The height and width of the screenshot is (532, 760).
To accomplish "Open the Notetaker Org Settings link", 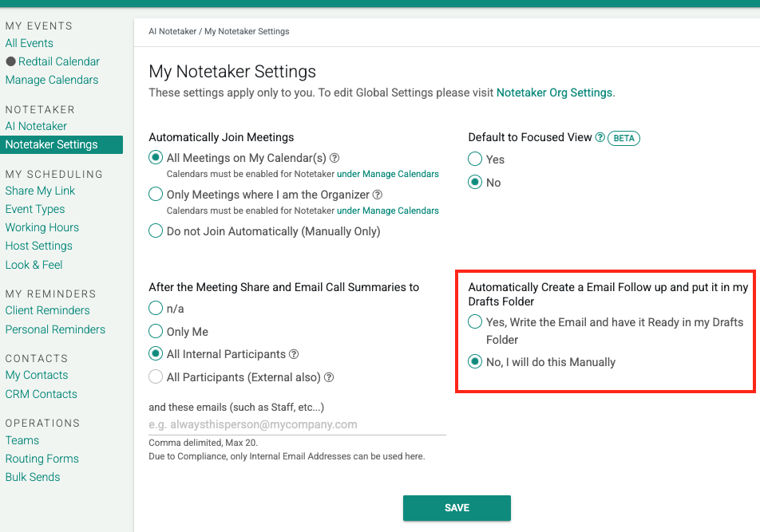I will (554, 93).
